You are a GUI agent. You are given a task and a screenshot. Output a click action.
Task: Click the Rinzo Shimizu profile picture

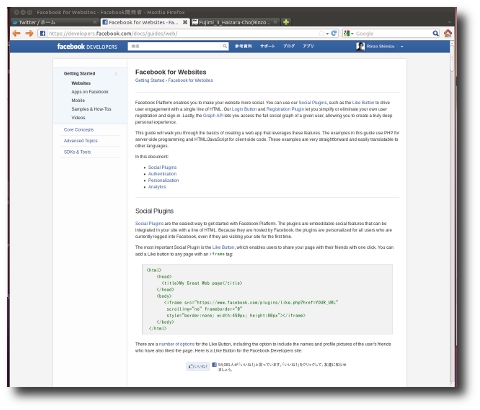point(360,46)
